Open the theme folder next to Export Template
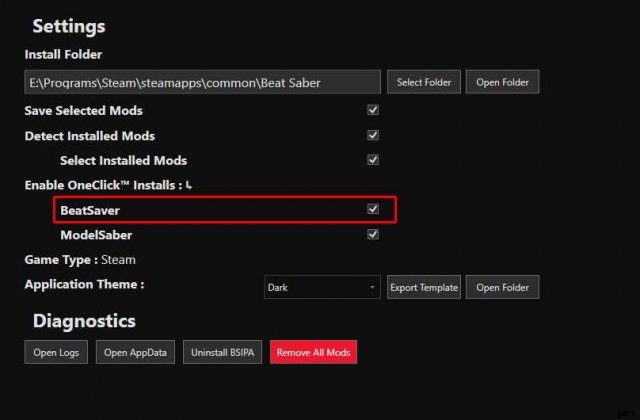The width and height of the screenshot is (640, 420). (502, 287)
